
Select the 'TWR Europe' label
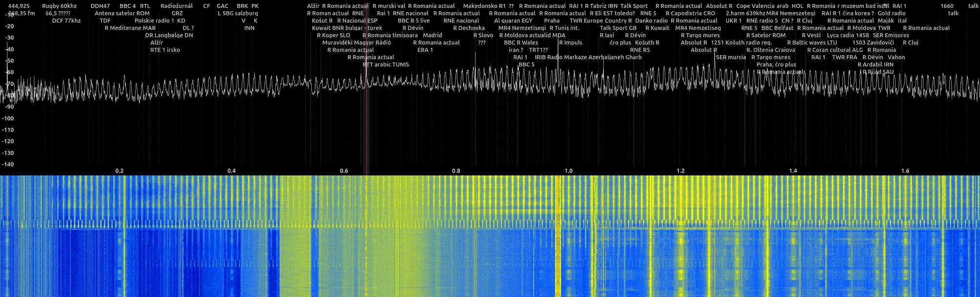coord(586,21)
